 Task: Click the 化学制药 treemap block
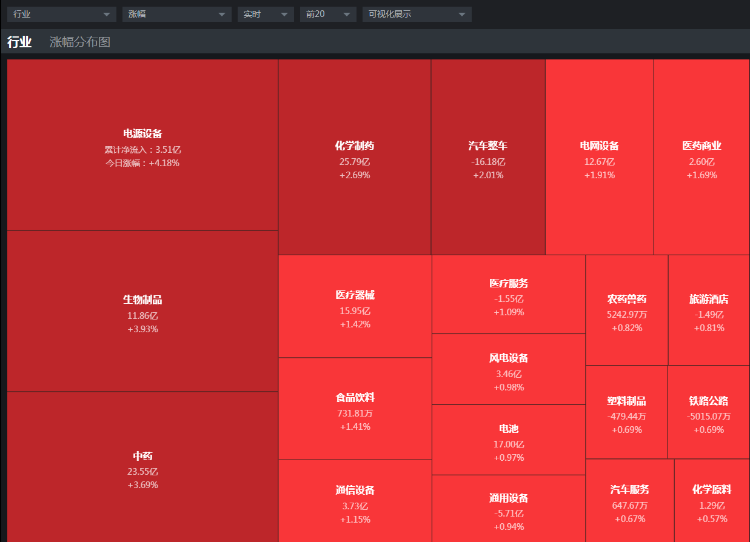tap(354, 158)
